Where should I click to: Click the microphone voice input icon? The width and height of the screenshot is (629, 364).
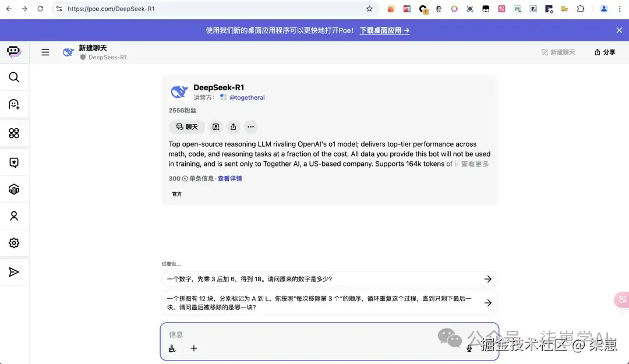click(469, 348)
